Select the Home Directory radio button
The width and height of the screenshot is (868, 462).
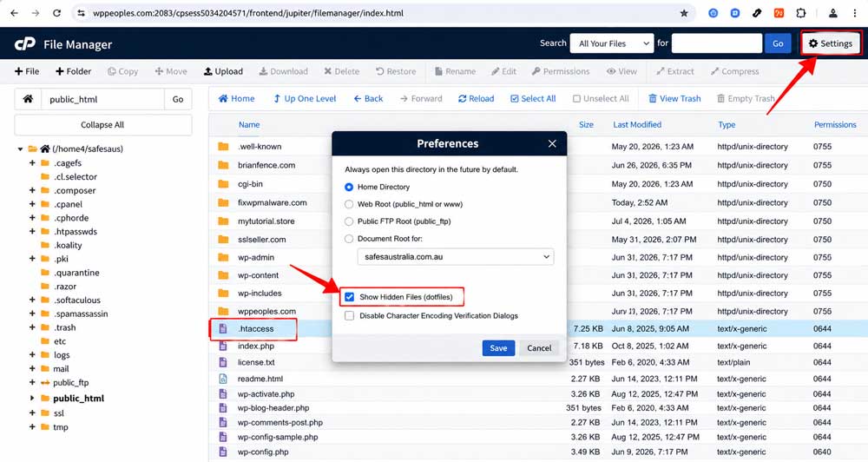click(349, 188)
